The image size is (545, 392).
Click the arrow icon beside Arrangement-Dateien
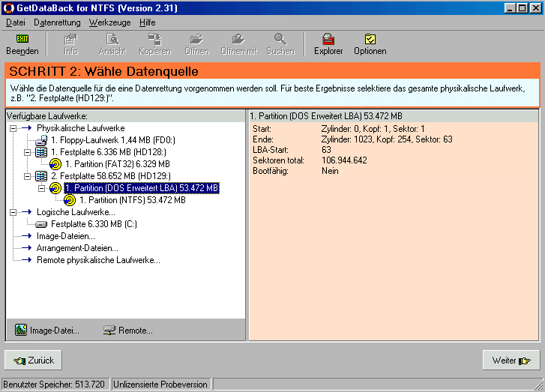click(x=27, y=248)
